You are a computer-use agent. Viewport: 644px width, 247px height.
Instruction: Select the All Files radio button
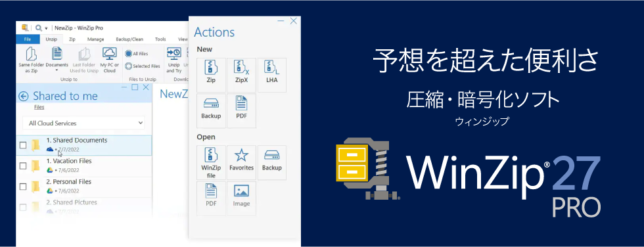point(129,54)
